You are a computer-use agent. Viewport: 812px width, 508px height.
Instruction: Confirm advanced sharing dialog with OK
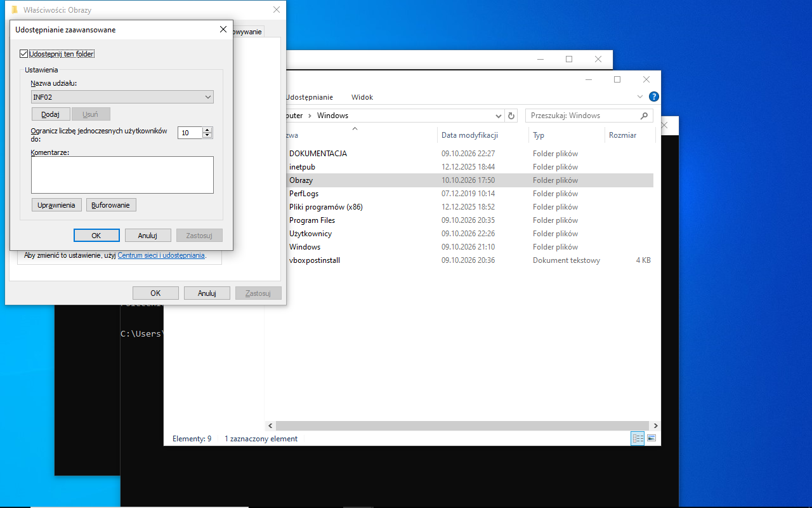[x=96, y=236]
